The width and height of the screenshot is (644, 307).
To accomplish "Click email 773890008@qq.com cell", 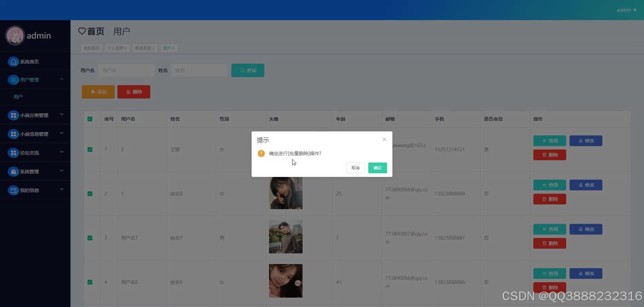I will [406, 194].
